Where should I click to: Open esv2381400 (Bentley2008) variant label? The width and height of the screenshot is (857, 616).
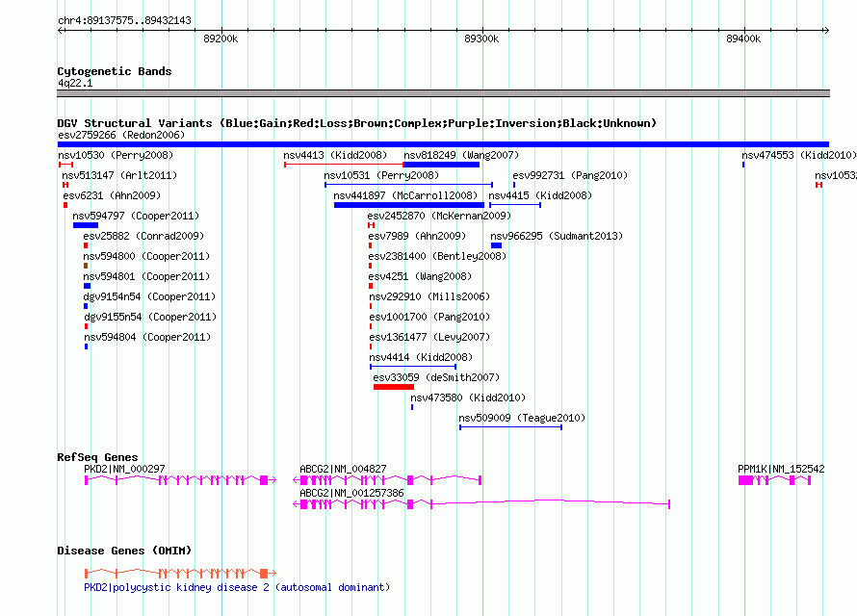pos(437,256)
